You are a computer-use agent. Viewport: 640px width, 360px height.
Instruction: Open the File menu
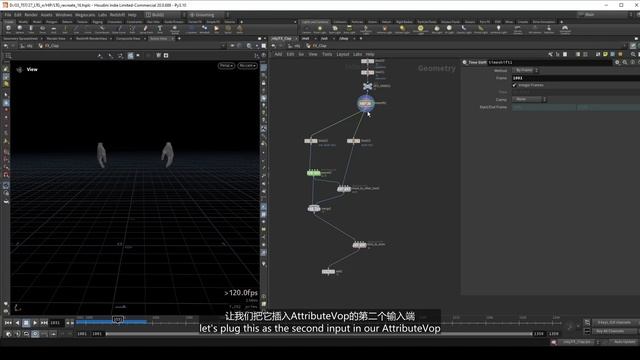click(8, 15)
